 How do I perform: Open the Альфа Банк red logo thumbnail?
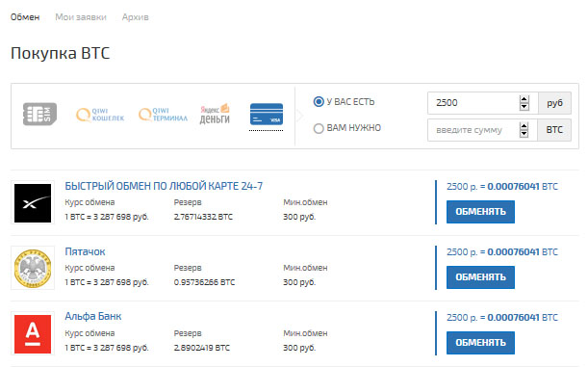click(33, 333)
